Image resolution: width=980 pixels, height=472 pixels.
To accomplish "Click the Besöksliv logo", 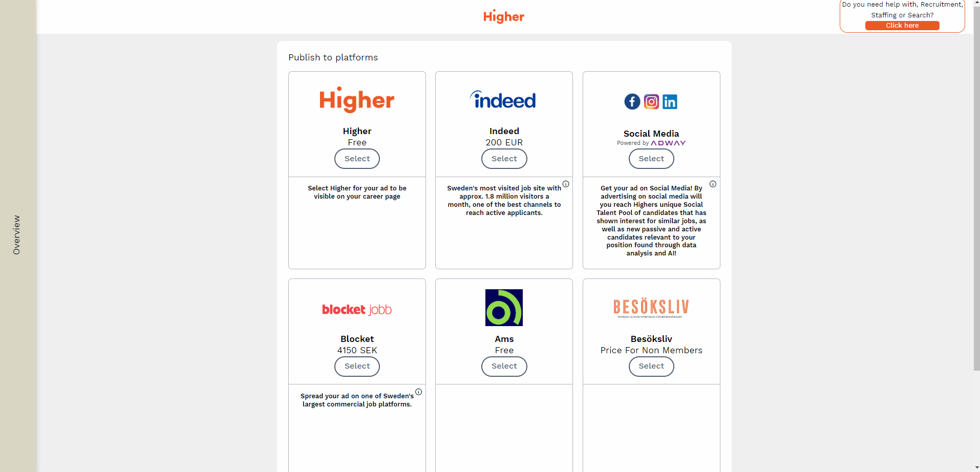I will (x=651, y=307).
